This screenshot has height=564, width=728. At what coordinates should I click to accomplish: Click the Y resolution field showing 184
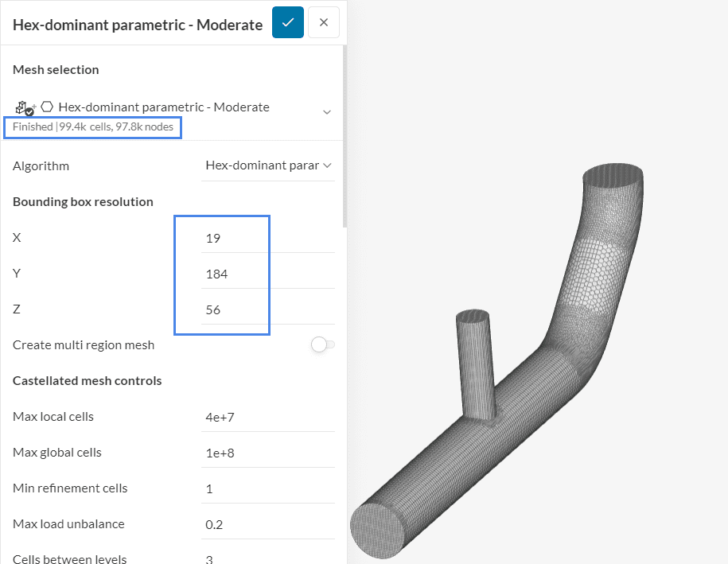[268, 274]
